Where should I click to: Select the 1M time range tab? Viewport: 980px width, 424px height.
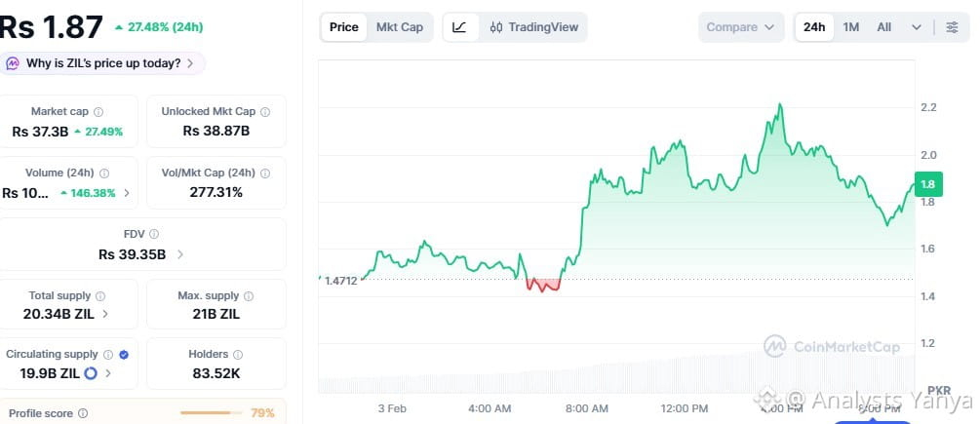pyautogui.click(x=851, y=27)
